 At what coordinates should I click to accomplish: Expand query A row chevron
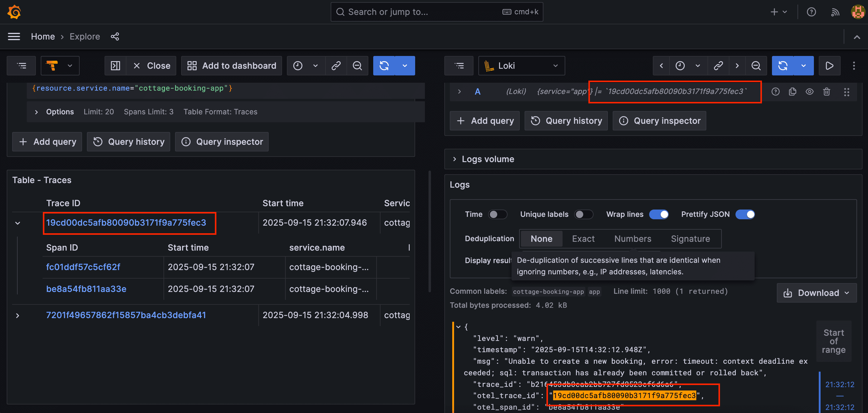coord(459,92)
